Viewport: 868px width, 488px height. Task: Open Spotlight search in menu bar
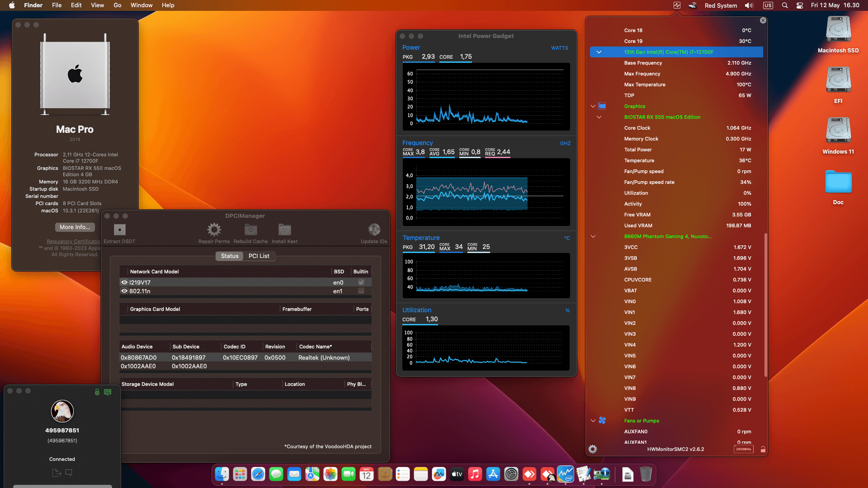coord(785,5)
